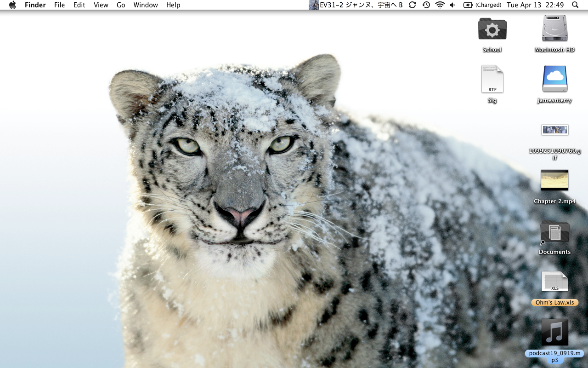The image size is (588, 368).
Task: Open the Window menu
Action: pyautogui.click(x=146, y=5)
